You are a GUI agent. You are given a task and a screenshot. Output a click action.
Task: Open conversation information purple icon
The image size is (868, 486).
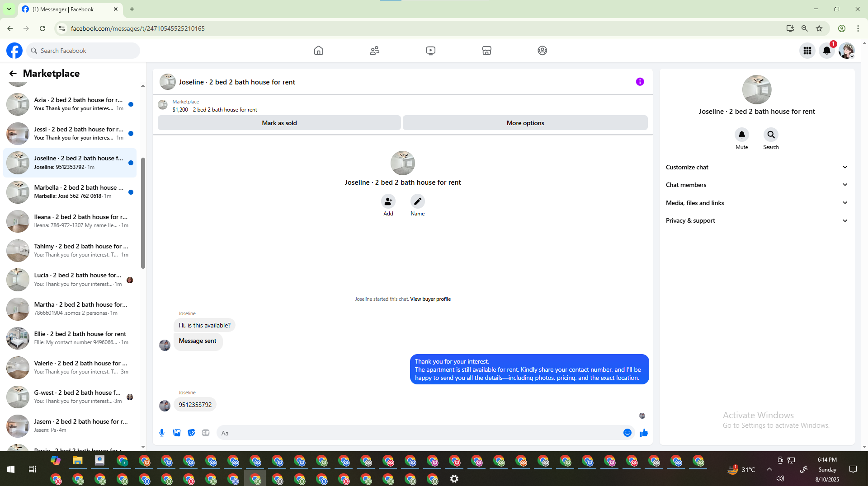click(x=640, y=82)
